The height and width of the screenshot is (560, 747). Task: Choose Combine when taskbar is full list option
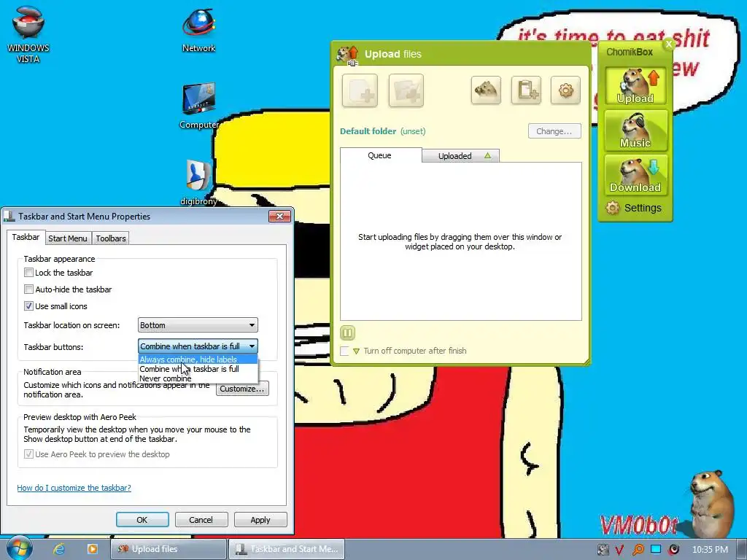pyautogui.click(x=198, y=369)
